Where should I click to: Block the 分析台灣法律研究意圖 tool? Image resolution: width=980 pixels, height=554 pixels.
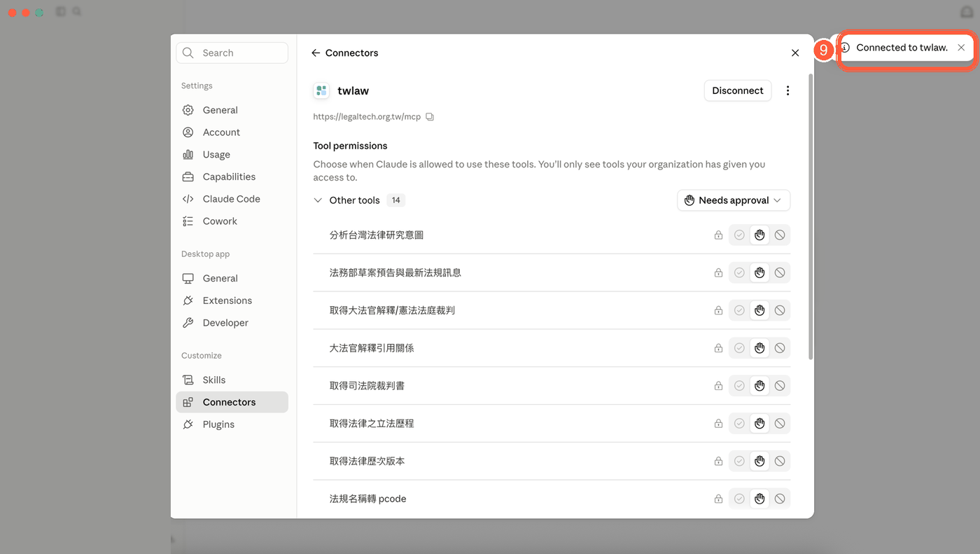(x=780, y=235)
